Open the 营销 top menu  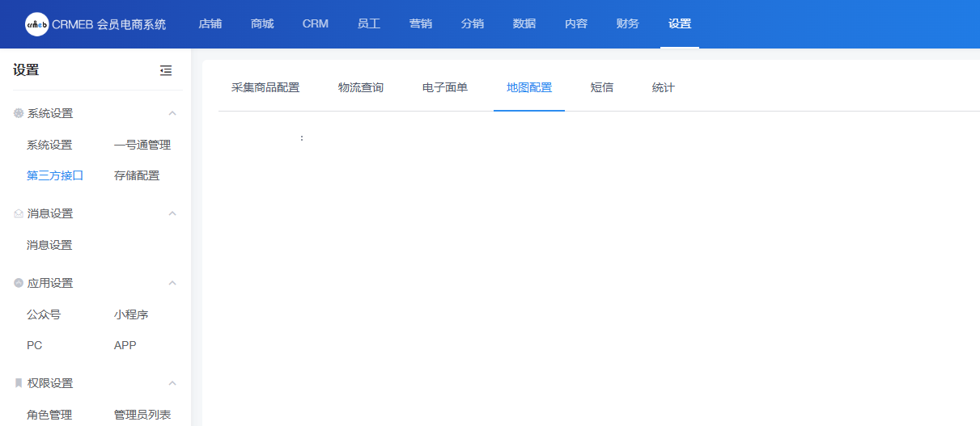[421, 24]
